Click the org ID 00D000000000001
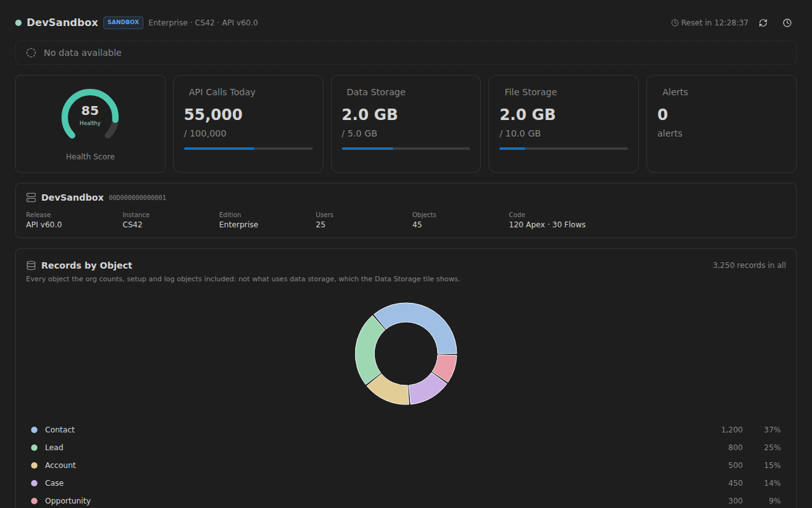812x508 pixels. coord(138,198)
